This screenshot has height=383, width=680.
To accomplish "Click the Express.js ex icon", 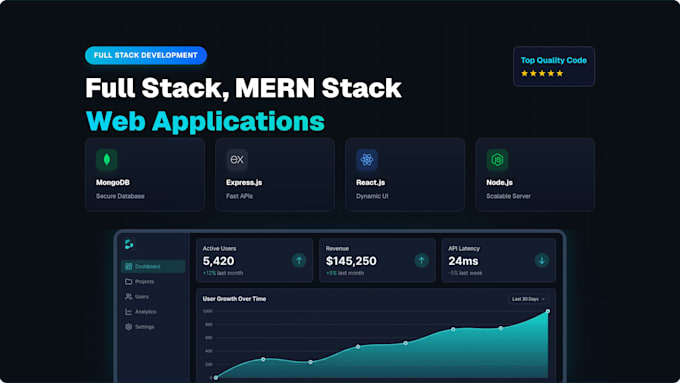I will [237, 160].
